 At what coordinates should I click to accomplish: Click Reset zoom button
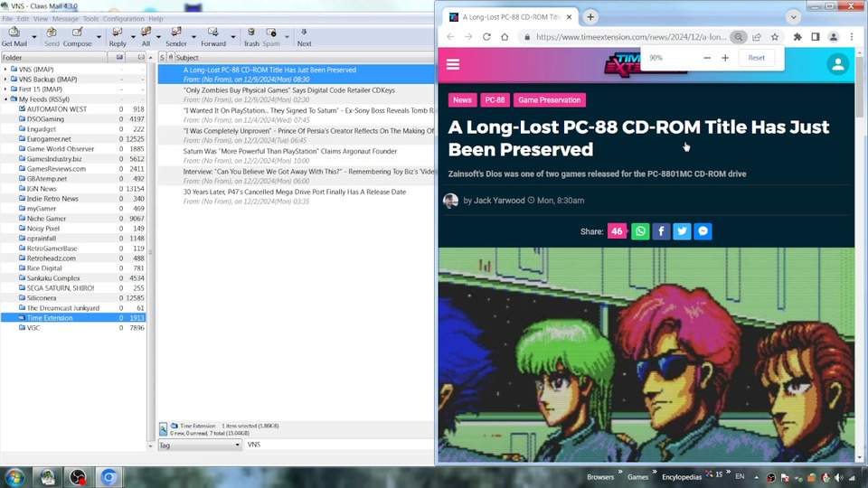point(756,58)
